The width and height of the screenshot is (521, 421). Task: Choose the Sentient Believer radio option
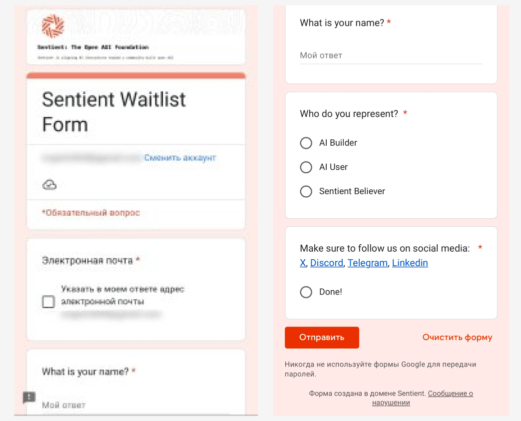point(306,191)
